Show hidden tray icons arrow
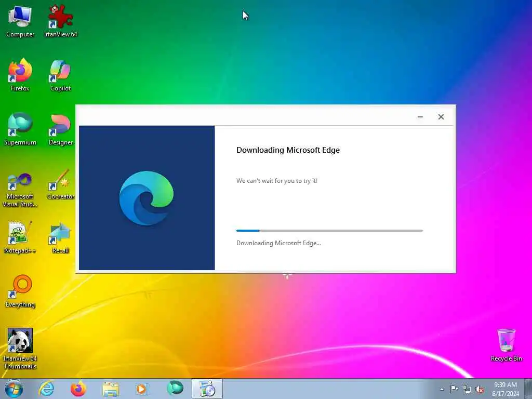 coord(442,389)
